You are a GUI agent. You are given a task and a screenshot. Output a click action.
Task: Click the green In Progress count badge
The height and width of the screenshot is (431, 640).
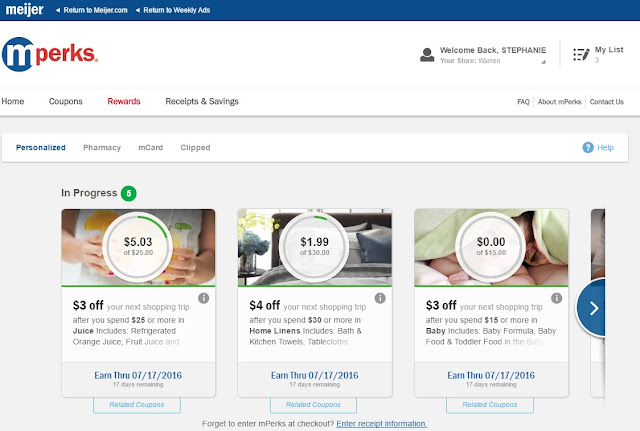point(129,193)
